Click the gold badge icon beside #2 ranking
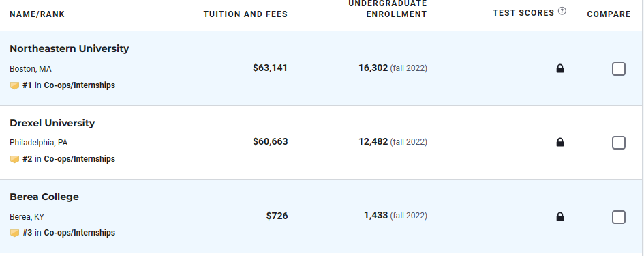The image size is (644, 256). [15, 159]
